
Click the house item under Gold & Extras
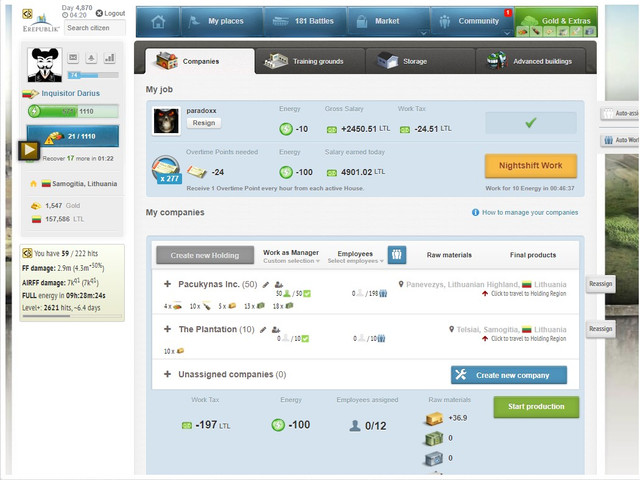589,31
